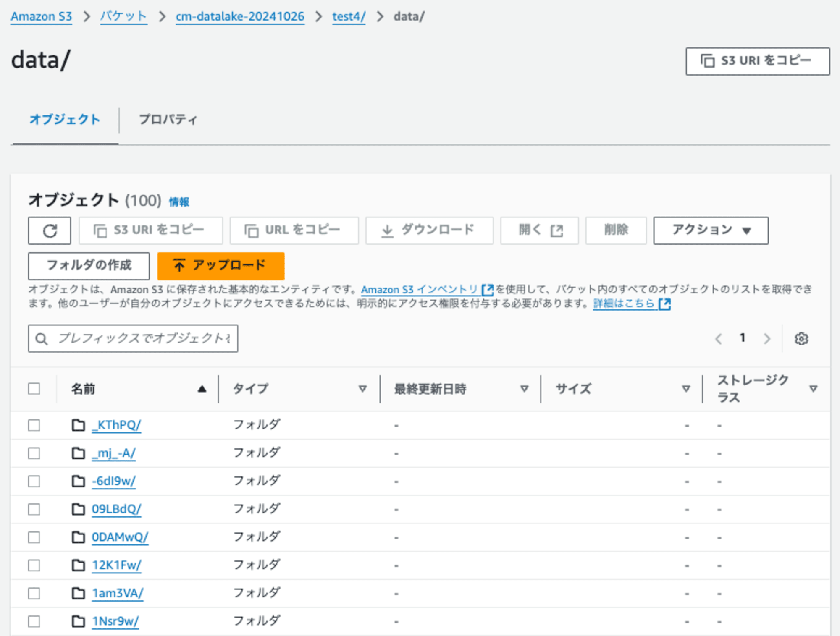The image size is (840, 636).
Task: Click top-right S3 URI をコピー button
Action: (x=758, y=61)
